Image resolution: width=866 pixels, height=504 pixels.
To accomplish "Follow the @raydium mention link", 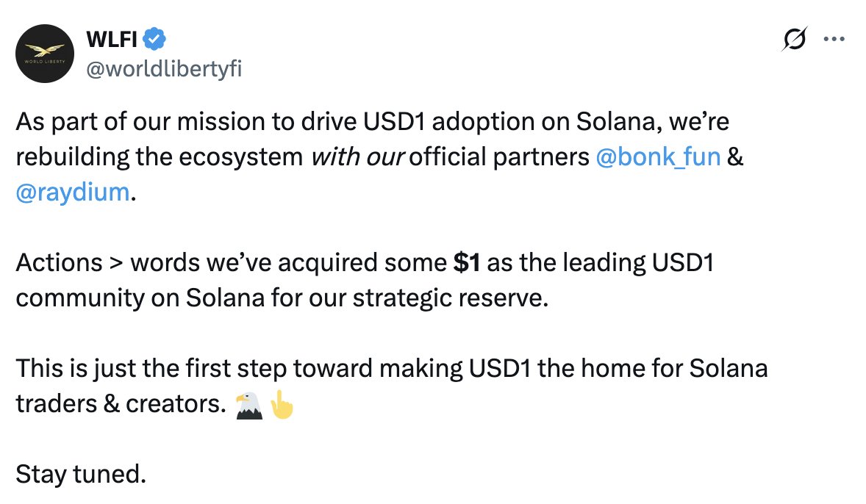I will pos(72,193).
